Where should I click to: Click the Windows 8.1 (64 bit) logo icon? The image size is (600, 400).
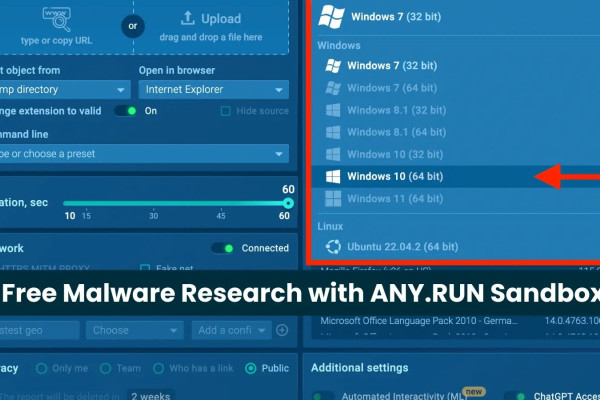(x=333, y=132)
